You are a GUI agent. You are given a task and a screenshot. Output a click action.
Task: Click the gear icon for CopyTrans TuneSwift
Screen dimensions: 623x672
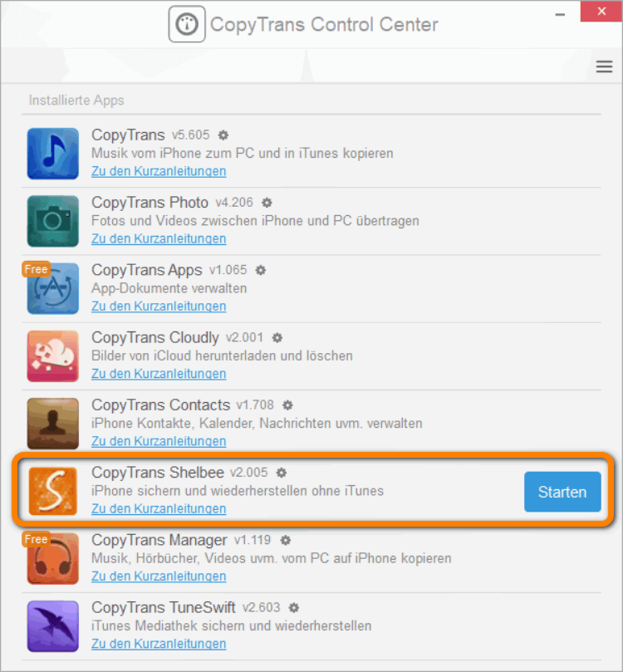(294, 608)
